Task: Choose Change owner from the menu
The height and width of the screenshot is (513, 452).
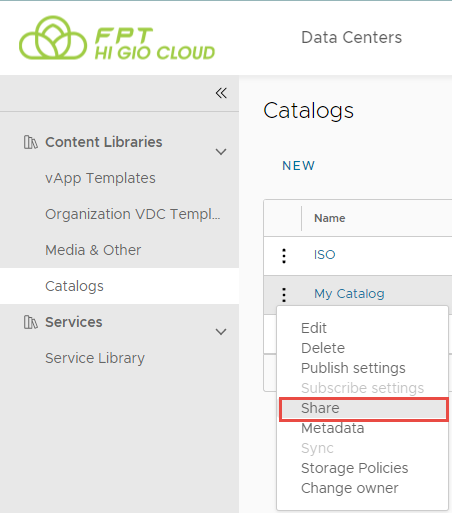Action: click(x=349, y=488)
